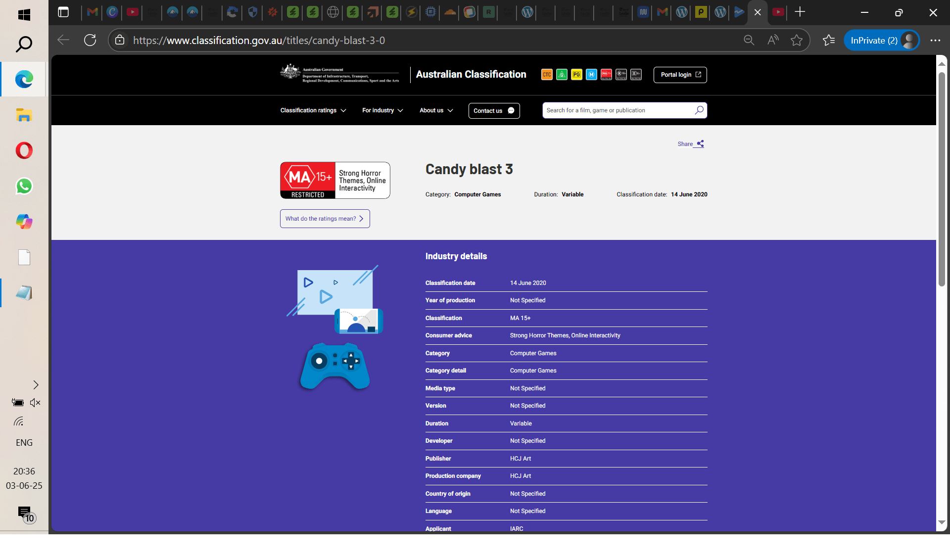
Task: Click the Contact us button
Action: point(494,110)
